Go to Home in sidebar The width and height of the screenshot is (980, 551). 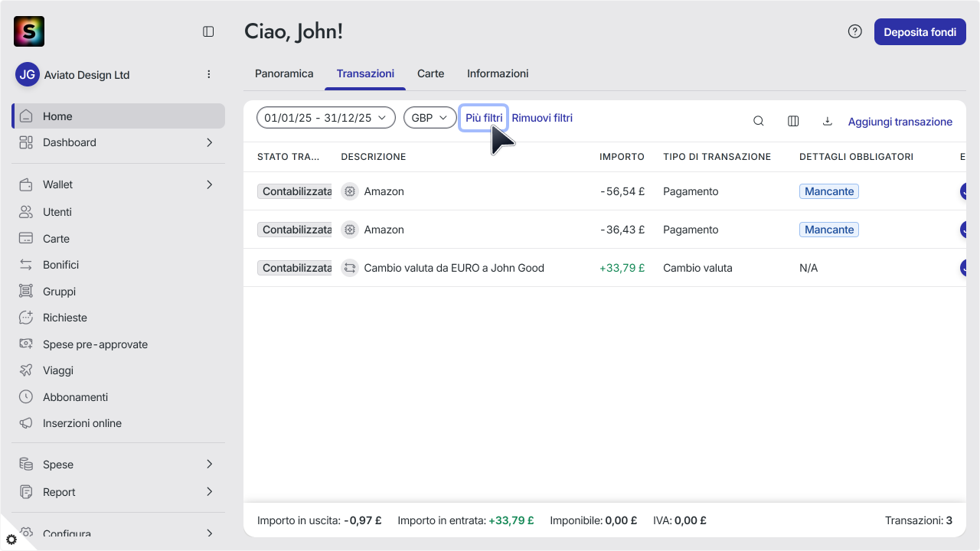[119, 116]
